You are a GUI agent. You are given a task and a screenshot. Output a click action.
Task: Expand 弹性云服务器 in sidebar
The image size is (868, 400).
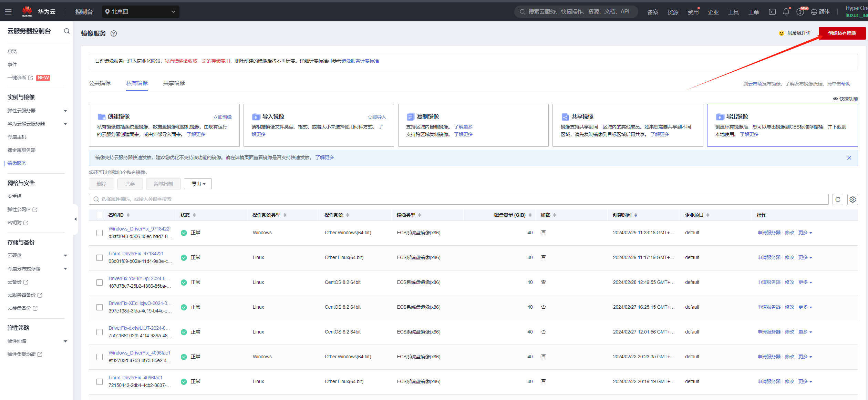tap(65, 111)
